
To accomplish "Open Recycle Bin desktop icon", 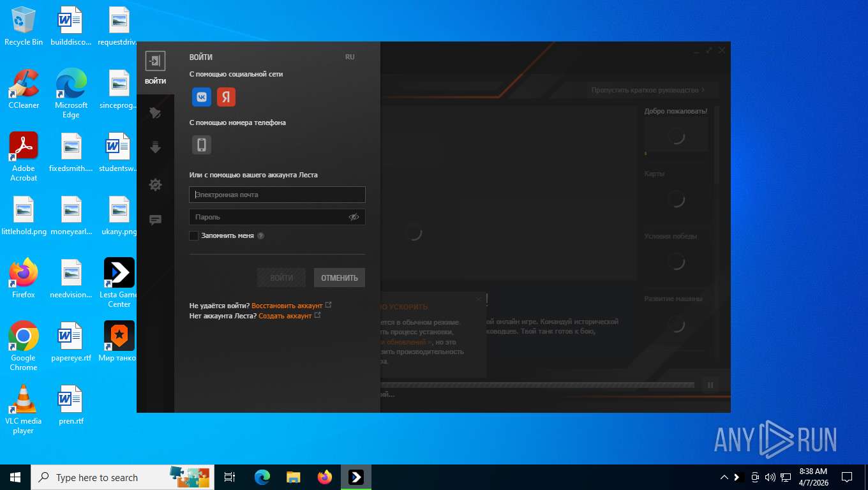I will pyautogui.click(x=24, y=27).
